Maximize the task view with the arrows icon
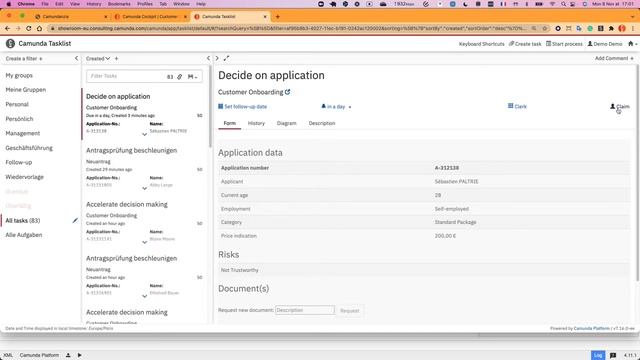 point(227,58)
